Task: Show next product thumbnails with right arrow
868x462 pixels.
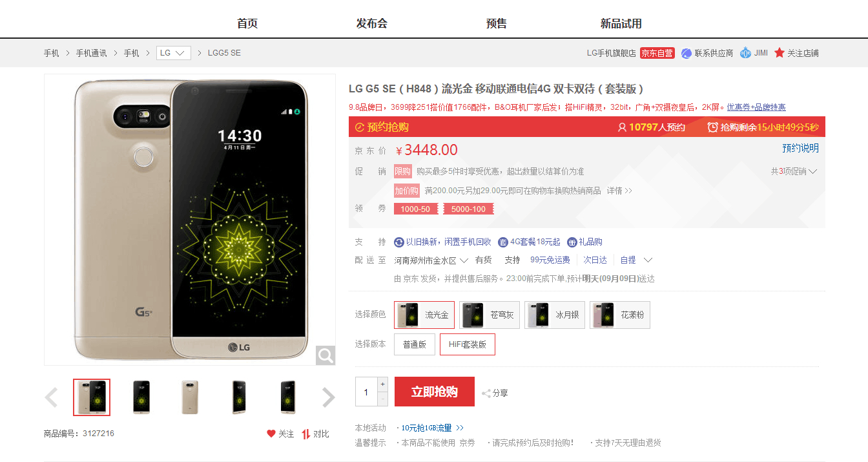Action: pyautogui.click(x=329, y=397)
